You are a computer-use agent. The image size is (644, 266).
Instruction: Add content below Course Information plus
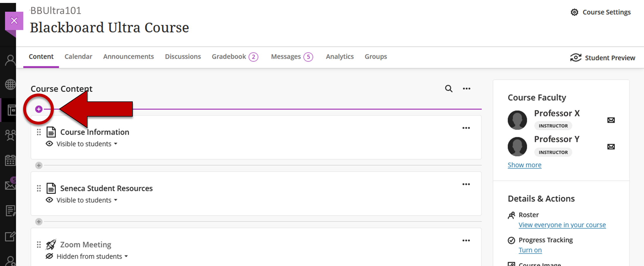(39, 166)
